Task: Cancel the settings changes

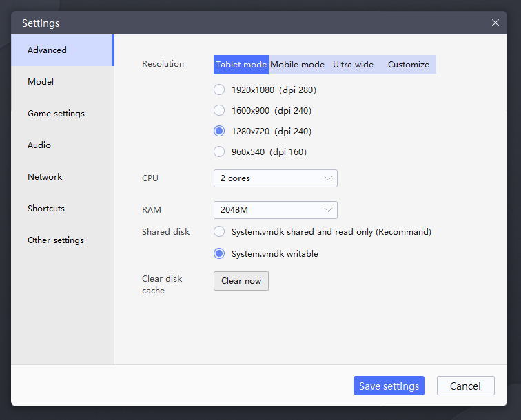Action: point(465,386)
